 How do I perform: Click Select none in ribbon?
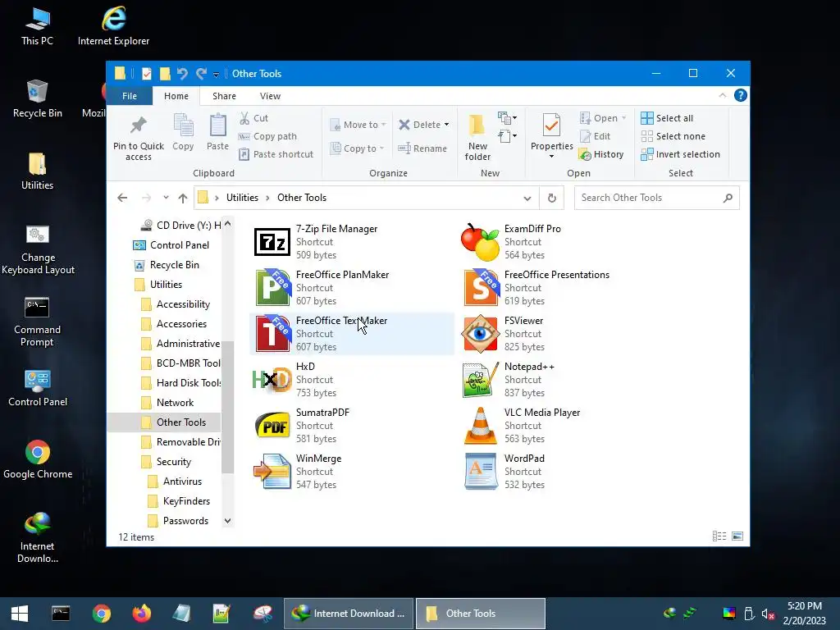pyautogui.click(x=673, y=136)
